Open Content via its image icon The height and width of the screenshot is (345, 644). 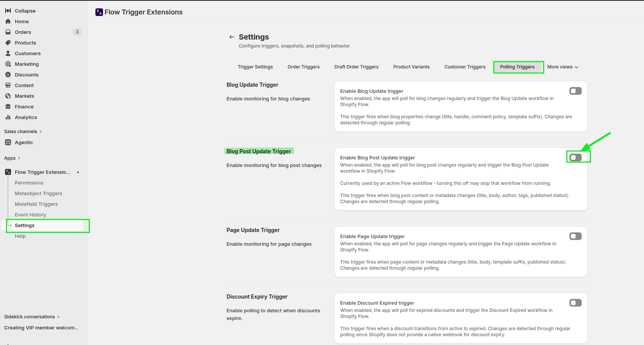point(8,85)
